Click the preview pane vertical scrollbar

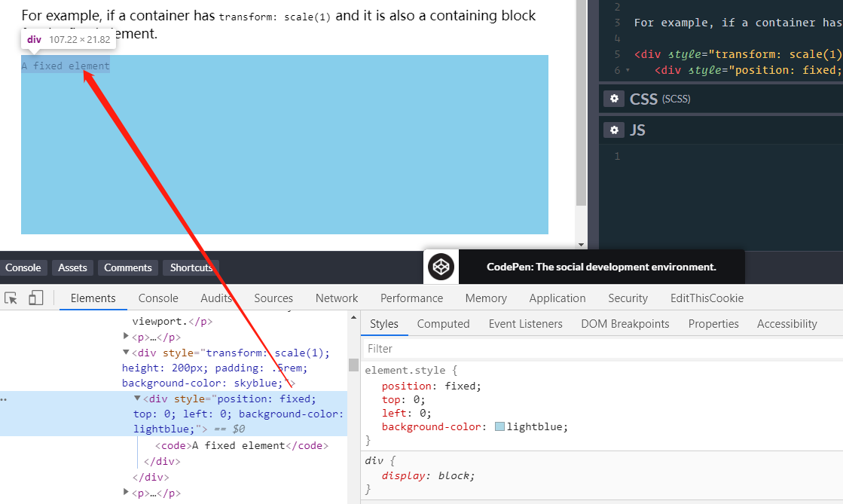click(x=581, y=102)
